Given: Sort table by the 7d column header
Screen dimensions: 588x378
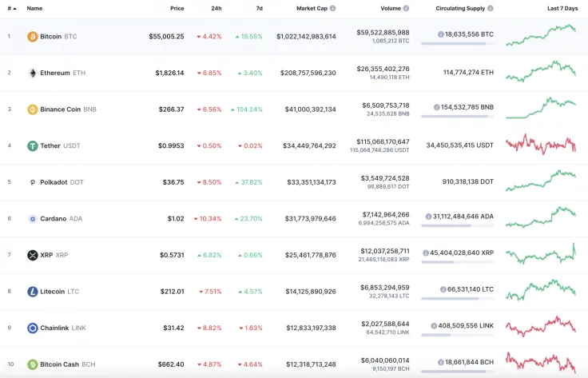Looking at the screenshot, I should pyautogui.click(x=259, y=8).
